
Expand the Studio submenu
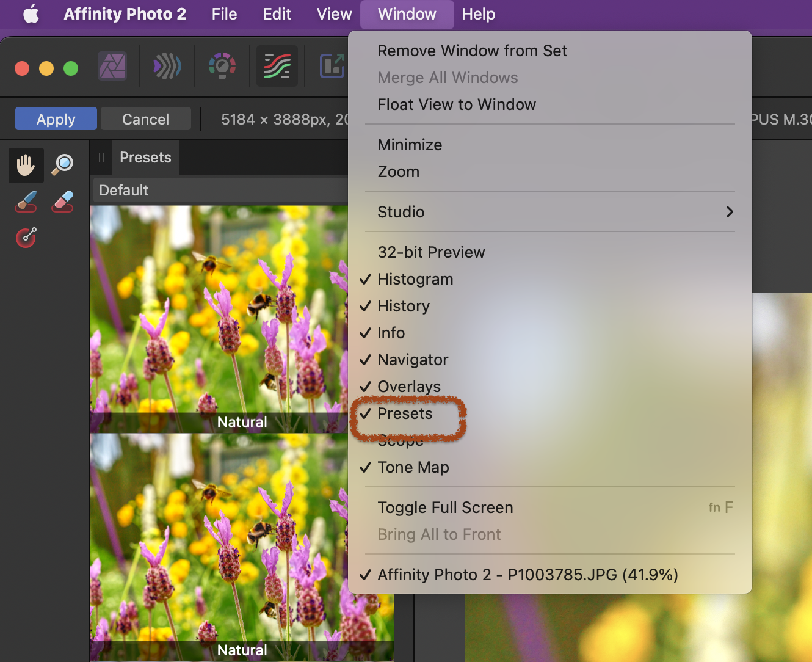pyautogui.click(x=401, y=212)
